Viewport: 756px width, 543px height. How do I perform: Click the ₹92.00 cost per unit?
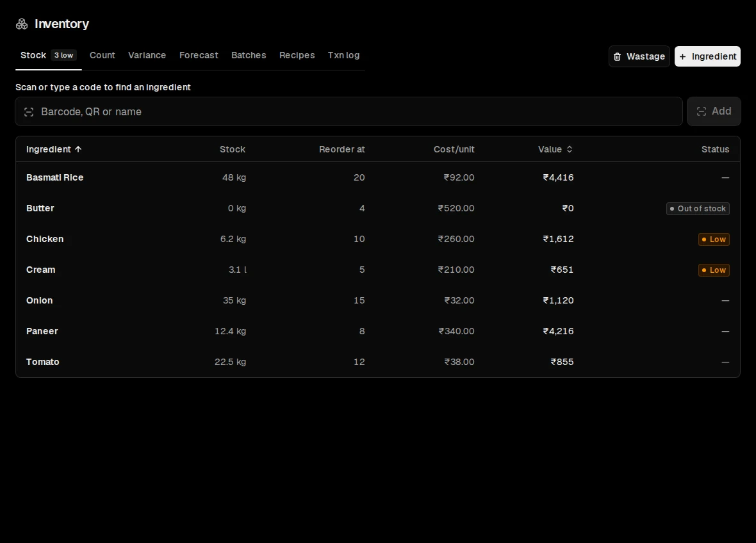(459, 177)
